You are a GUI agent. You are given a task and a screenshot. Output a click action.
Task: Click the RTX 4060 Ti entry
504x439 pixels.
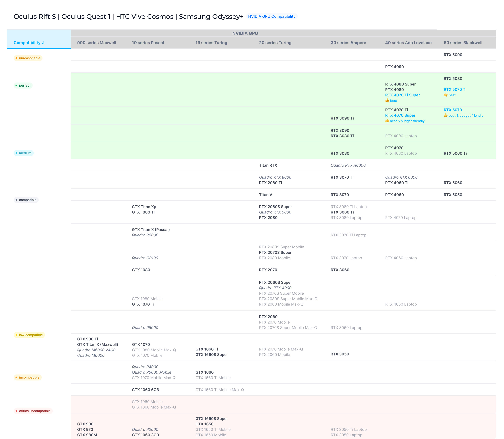pos(397,183)
